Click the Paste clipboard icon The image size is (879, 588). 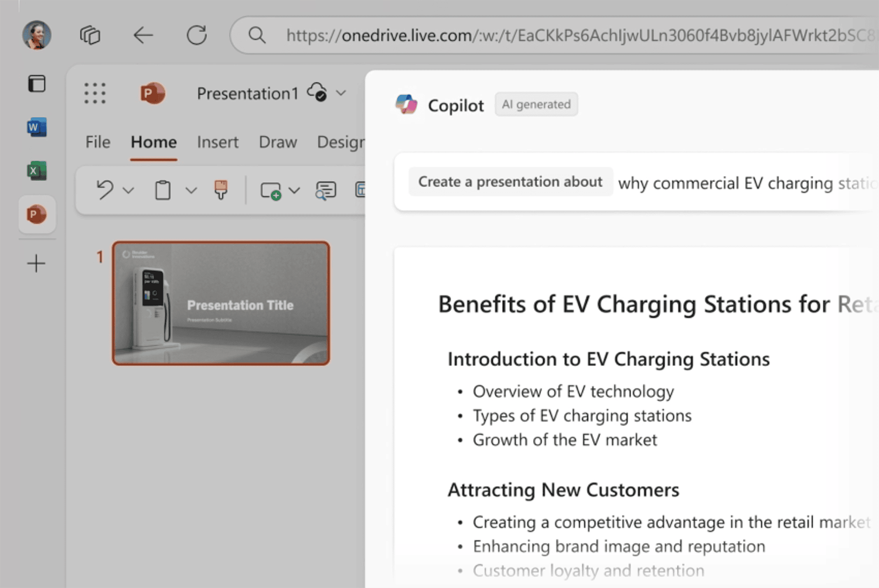pyautogui.click(x=163, y=190)
